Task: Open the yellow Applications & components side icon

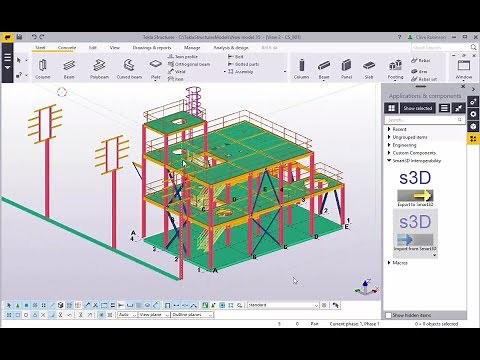Action: click(473, 139)
